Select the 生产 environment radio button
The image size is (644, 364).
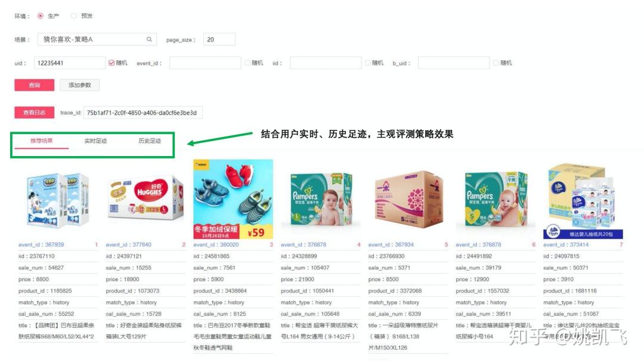[41, 16]
